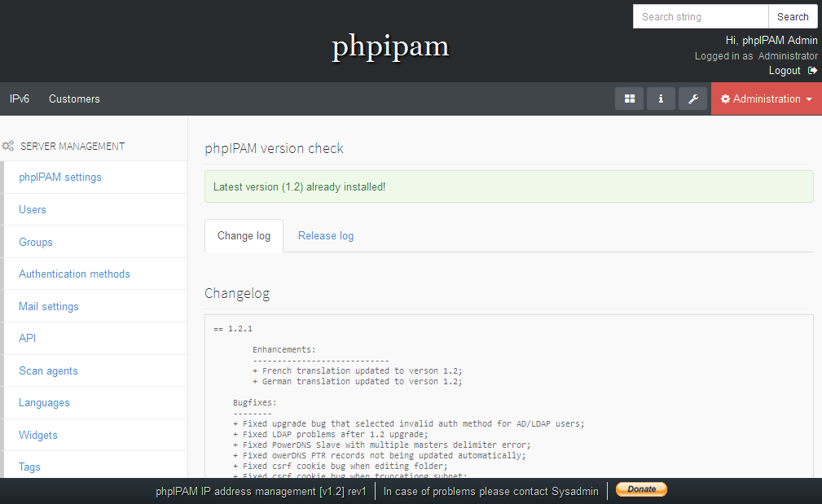This screenshot has width=822, height=504.
Task: Click the 'Fixed PowerDNS Slave' changelog line
Action: tap(381, 445)
